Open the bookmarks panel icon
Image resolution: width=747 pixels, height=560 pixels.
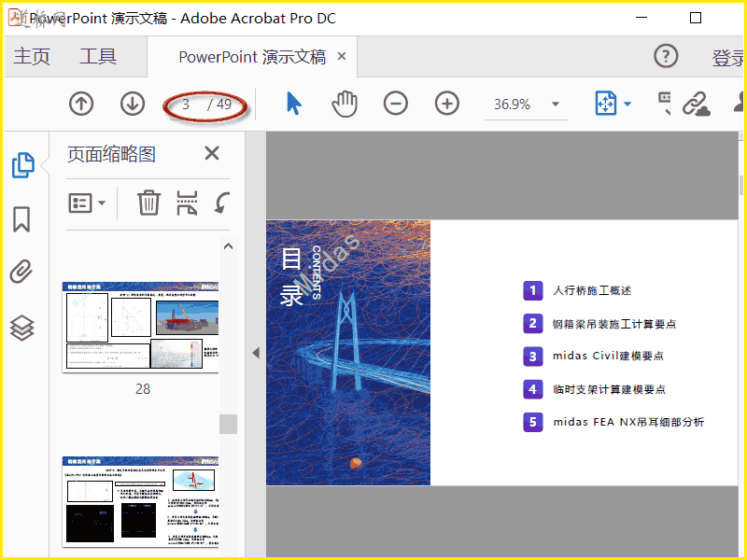click(21, 219)
